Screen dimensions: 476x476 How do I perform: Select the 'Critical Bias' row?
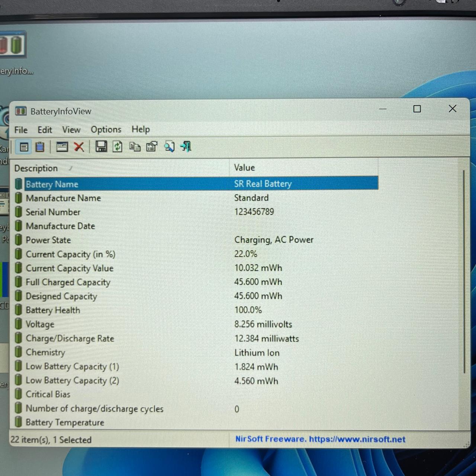tap(196, 394)
